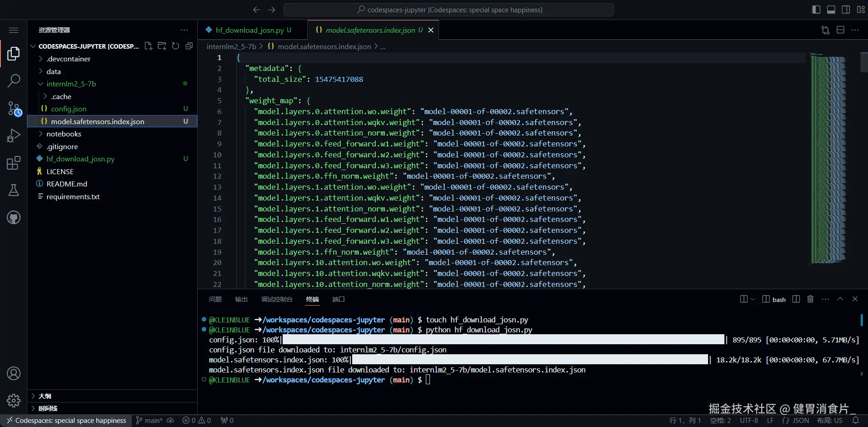Collapse the internlm2_5-7b folder
Screen dimensions: 868x427
[71, 84]
